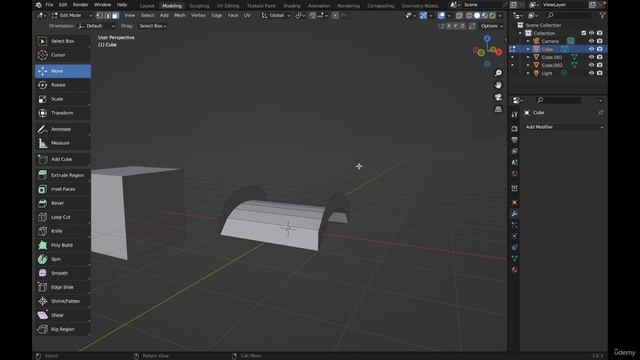Open the Drag Select Box dropdown
The width and height of the screenshot is (640, 360).
point(153,26)
